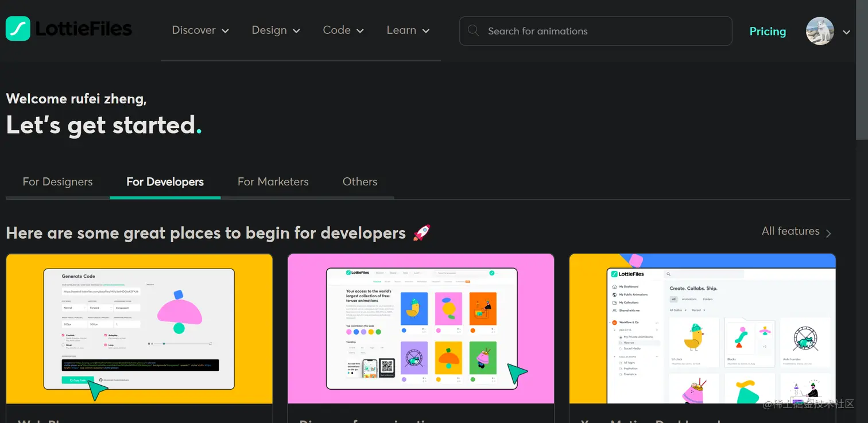Click the rocket emoji in the heading
The height and width of the screenshot is (423, 868).
click(422, 233)
